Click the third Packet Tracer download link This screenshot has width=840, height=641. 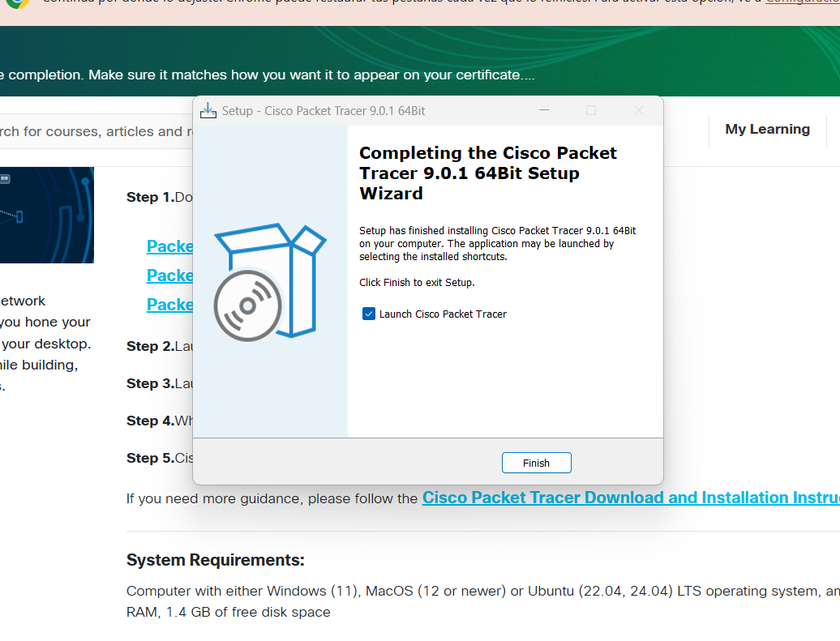click(169, 304)
